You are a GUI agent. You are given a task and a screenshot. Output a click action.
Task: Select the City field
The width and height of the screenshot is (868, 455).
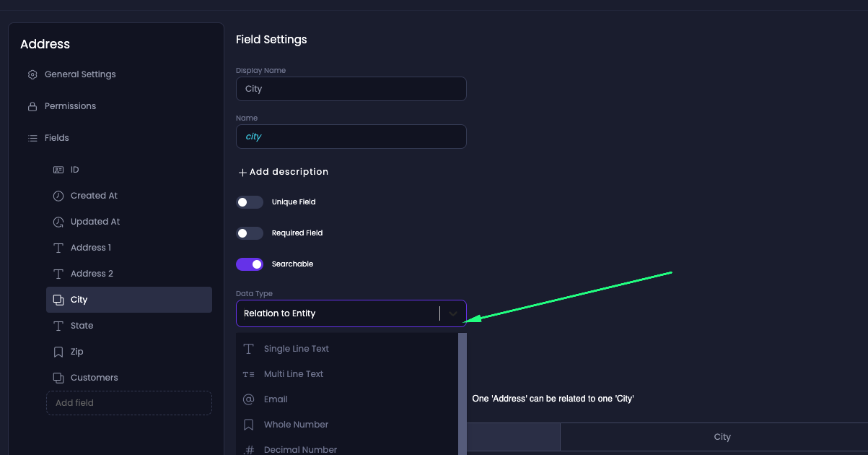click(129, 300)
